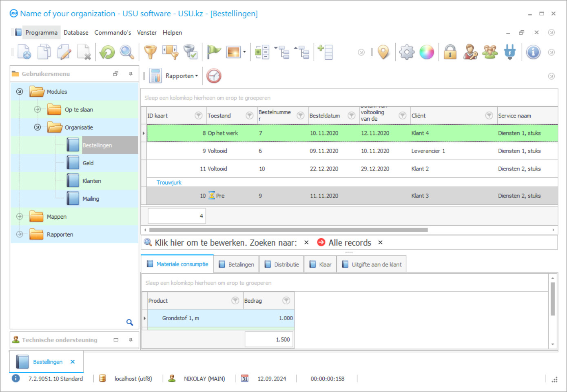Pick the color wheel theme icon
567x392 pixels.
tap(427, 52)
